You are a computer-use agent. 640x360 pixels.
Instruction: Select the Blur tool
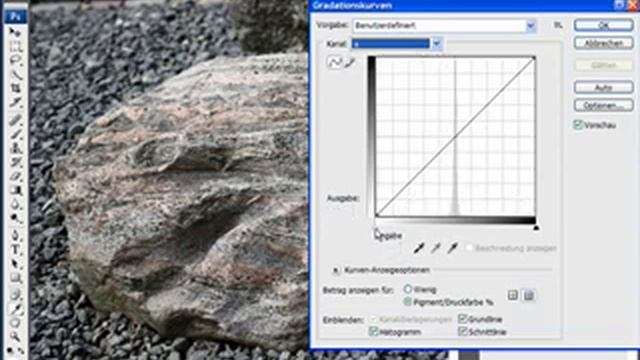click(16, 204)
